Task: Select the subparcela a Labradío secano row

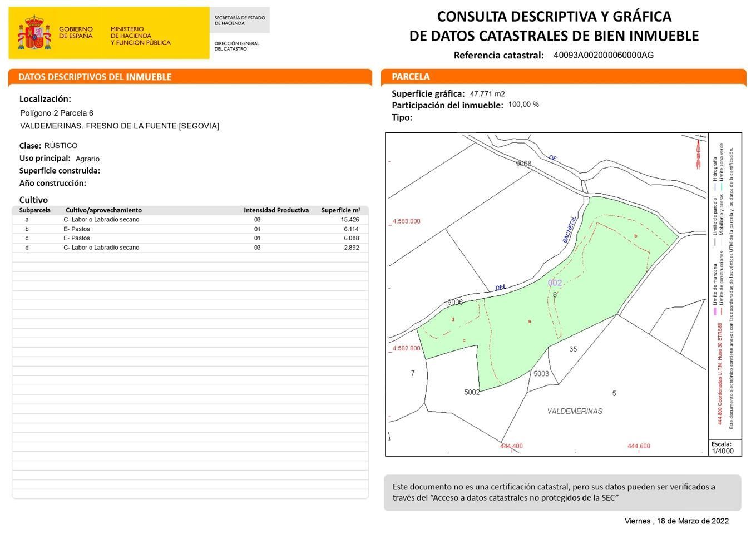Action: pos(190,220)
